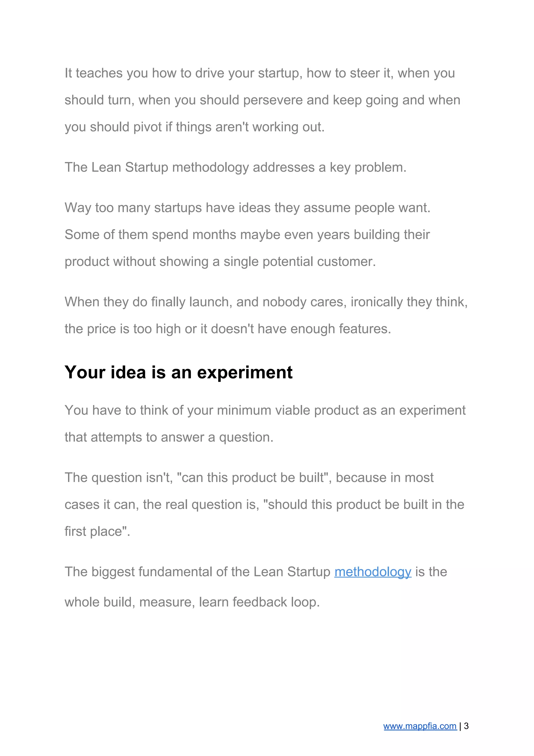Click the line the price is too high
Viewport: 534px width, 756px height.
[228, 329]
